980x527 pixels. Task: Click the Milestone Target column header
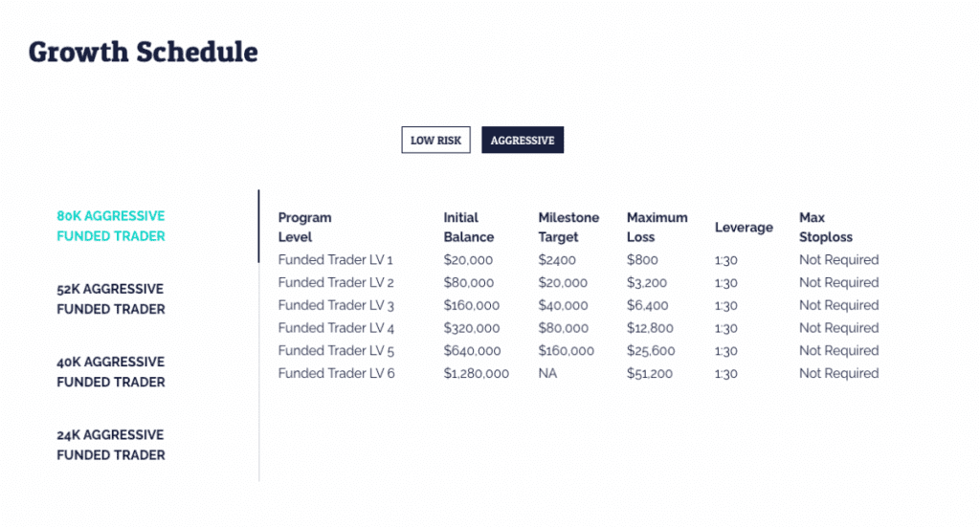(568, 228)
